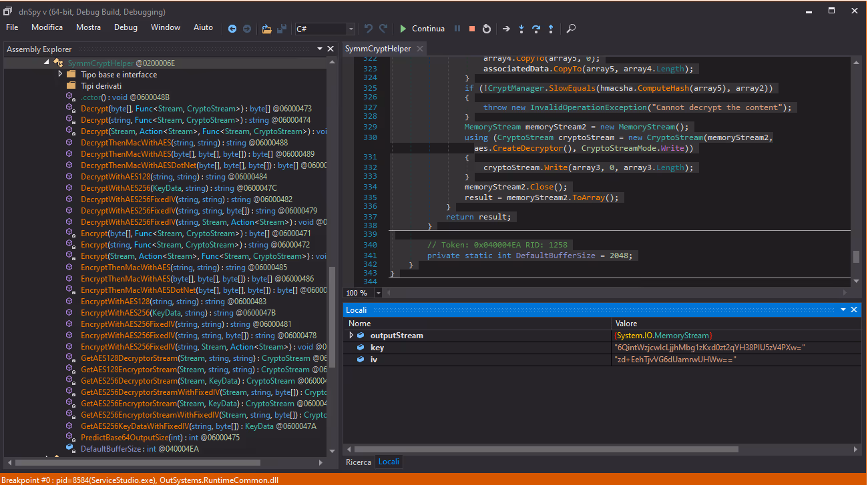
Task: Click the Step Out icon
Action: coord(550,29)
